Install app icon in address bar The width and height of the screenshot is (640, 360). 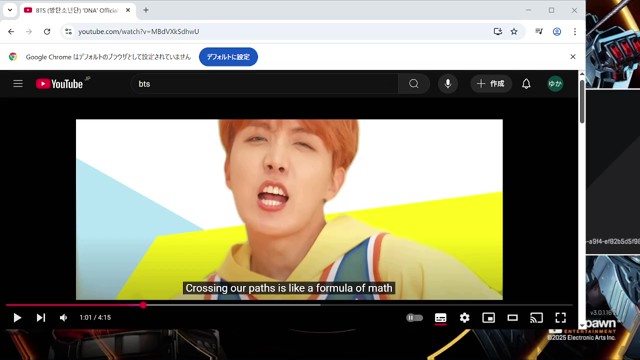tap(498, 31)
